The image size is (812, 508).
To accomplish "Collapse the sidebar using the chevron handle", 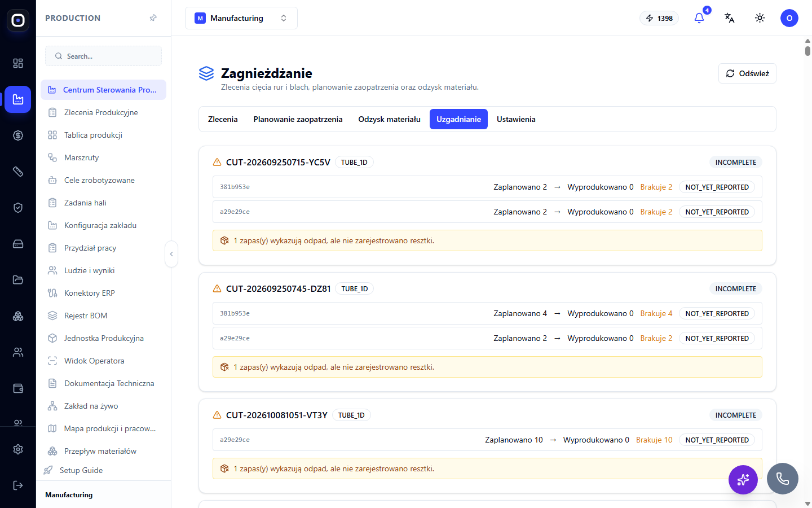I will (x=171, y=254).
